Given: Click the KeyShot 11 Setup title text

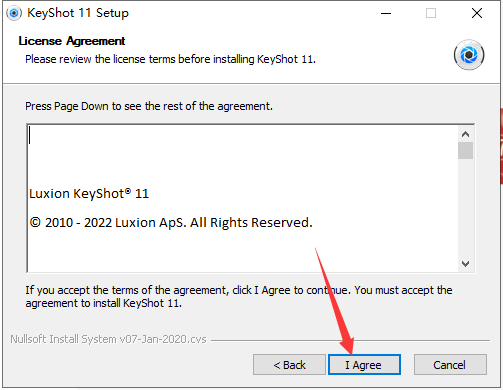Looking at the screenshot, I should pos(78,13).
